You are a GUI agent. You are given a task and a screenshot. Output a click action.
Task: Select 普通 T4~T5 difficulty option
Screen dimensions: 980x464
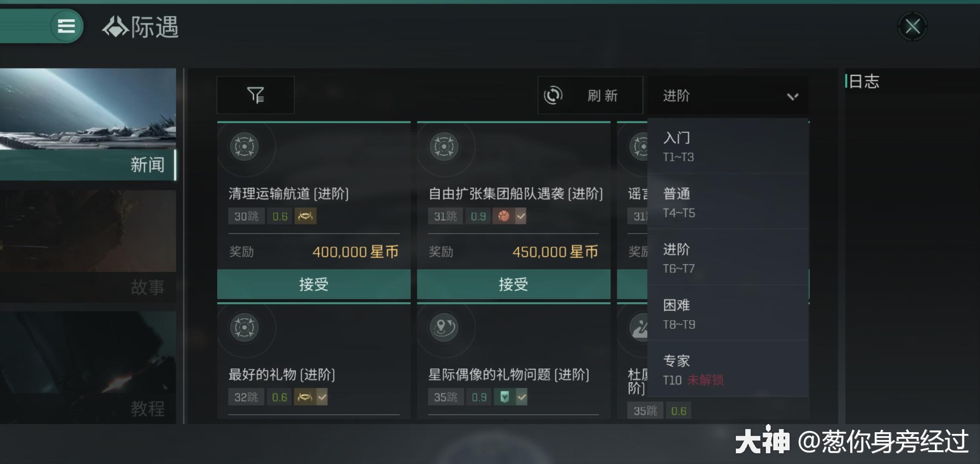pos(728,202)
